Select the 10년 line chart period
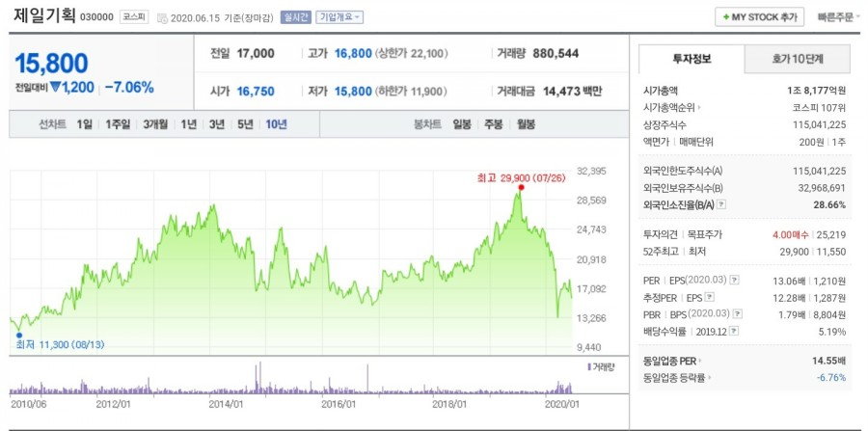868x431 pixels. pyautogui.click(x=276, y=124)
